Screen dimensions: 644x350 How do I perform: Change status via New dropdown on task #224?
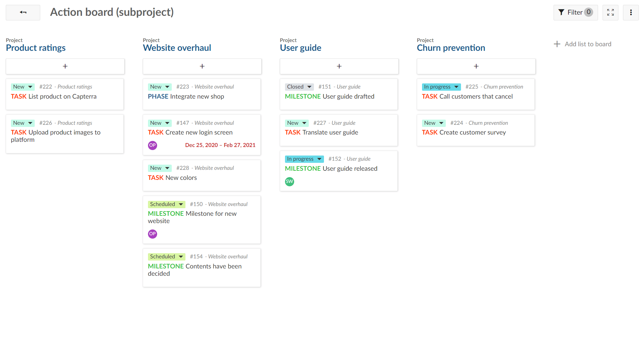click(434, 123)
